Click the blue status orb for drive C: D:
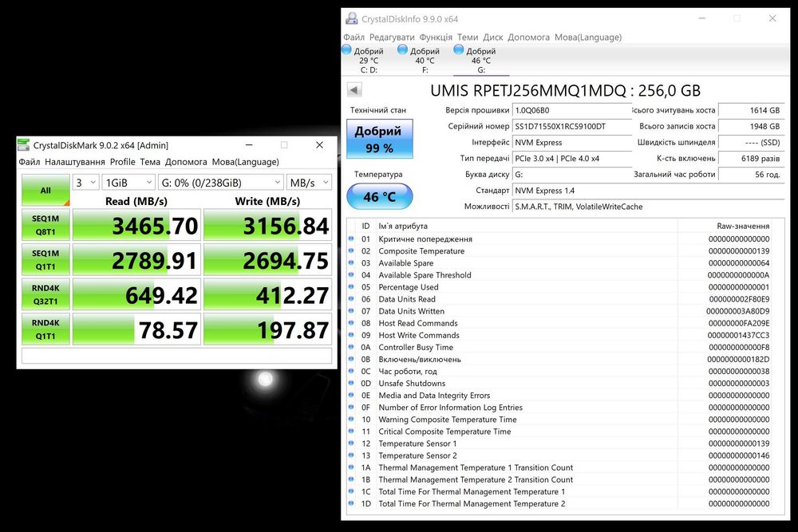The height and width of the screenshot is (532, 798). click(x=346, y=49)
